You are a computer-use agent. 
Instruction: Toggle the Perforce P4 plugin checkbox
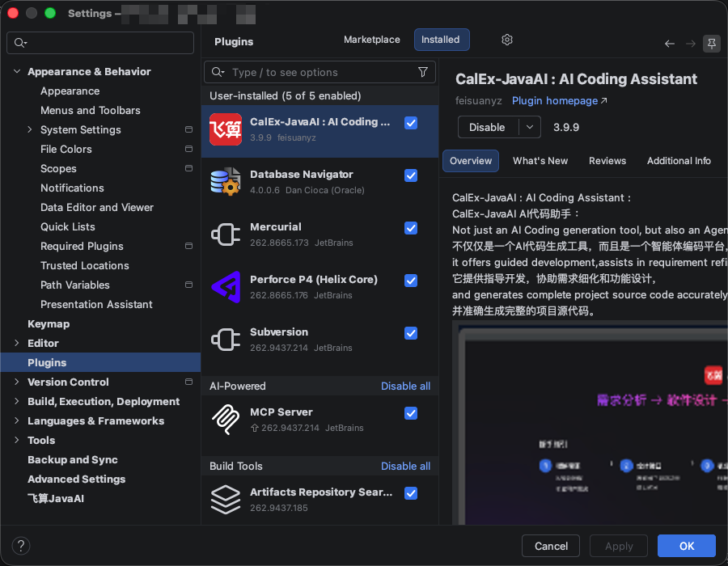point(411,281)
